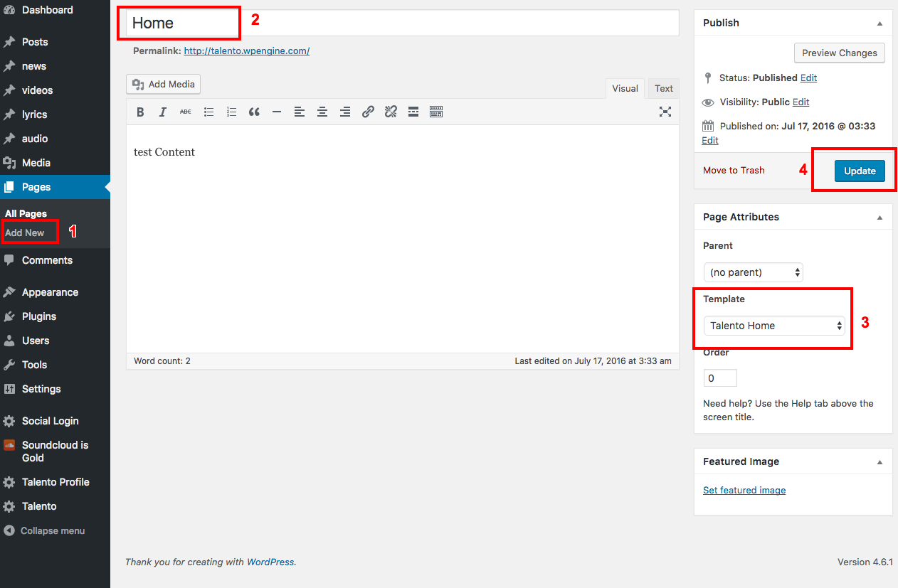Screen dimensions: 898x588
Task: Insert Read More tag
Action: tap(413, 112)
